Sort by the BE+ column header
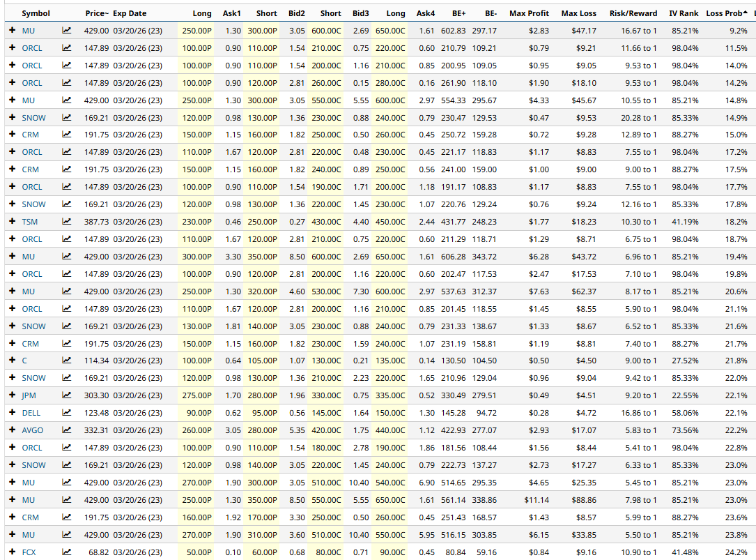The height and width of the screenshot is (560, 756). [458, 13]
